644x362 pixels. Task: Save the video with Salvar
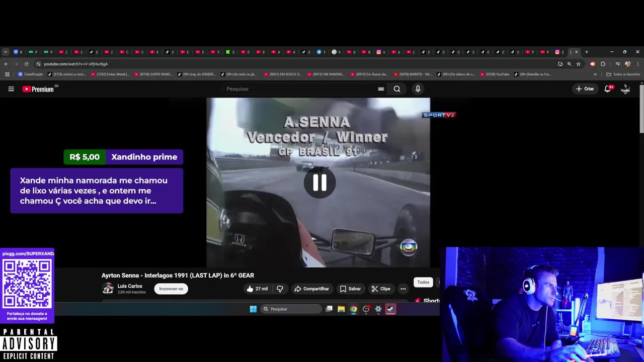350,289
